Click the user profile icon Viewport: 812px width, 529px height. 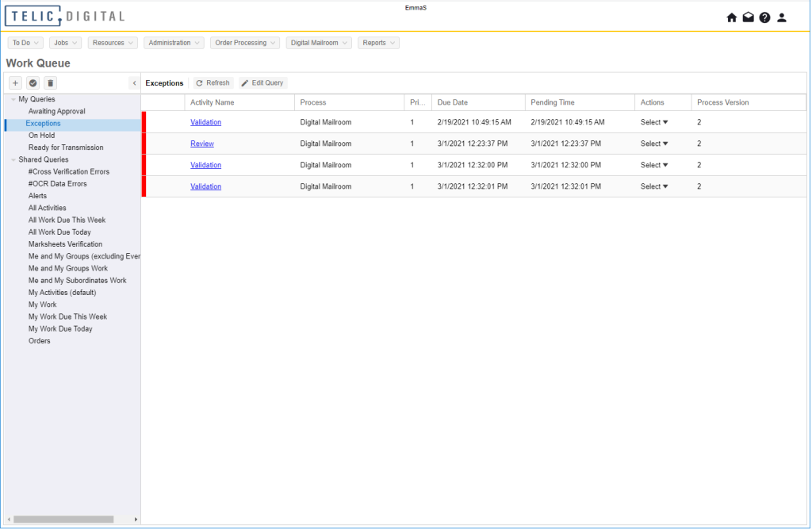tap(781, 17)
